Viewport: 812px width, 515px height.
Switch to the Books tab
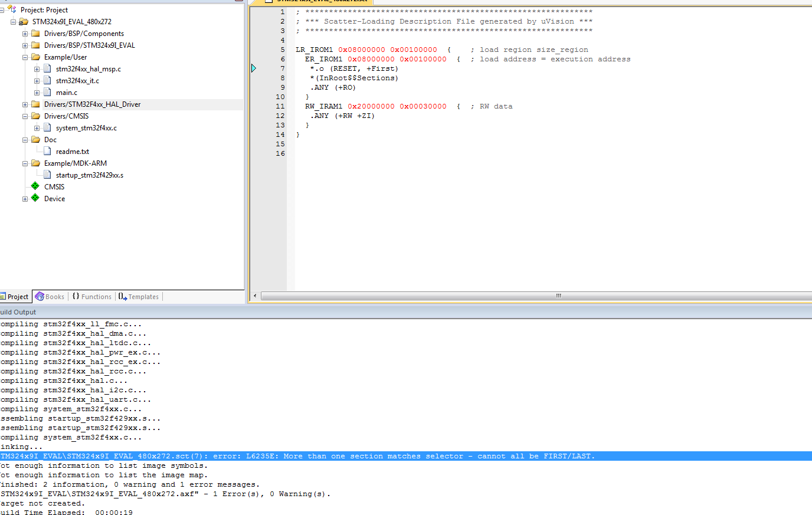point(50,297)
